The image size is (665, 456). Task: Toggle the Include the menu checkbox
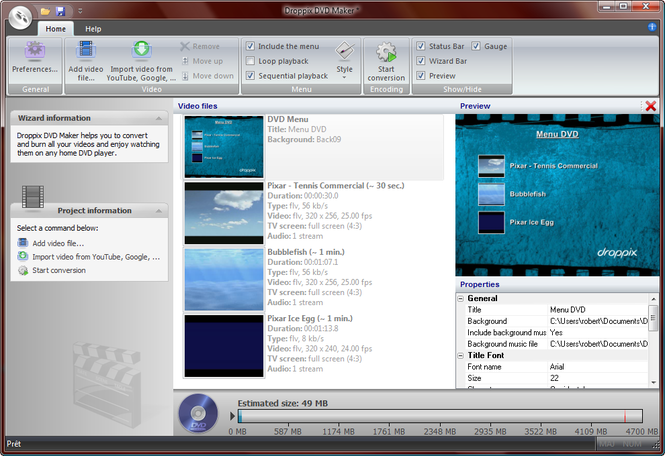(250, 46)
